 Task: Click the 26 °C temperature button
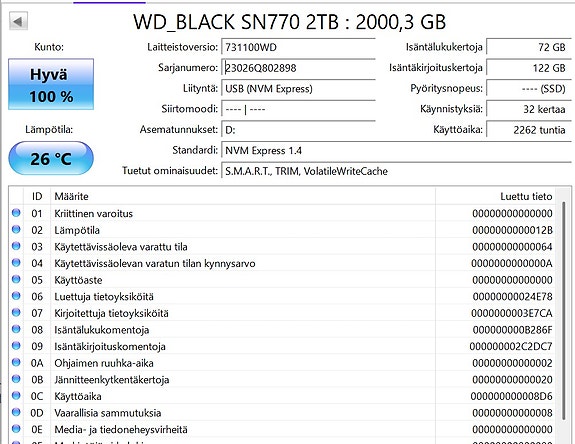(x=51, y=158)
